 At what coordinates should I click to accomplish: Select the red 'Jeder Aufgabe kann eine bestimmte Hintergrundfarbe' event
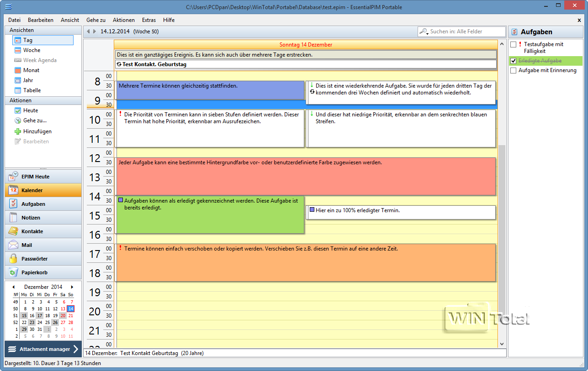coord(306,176)
